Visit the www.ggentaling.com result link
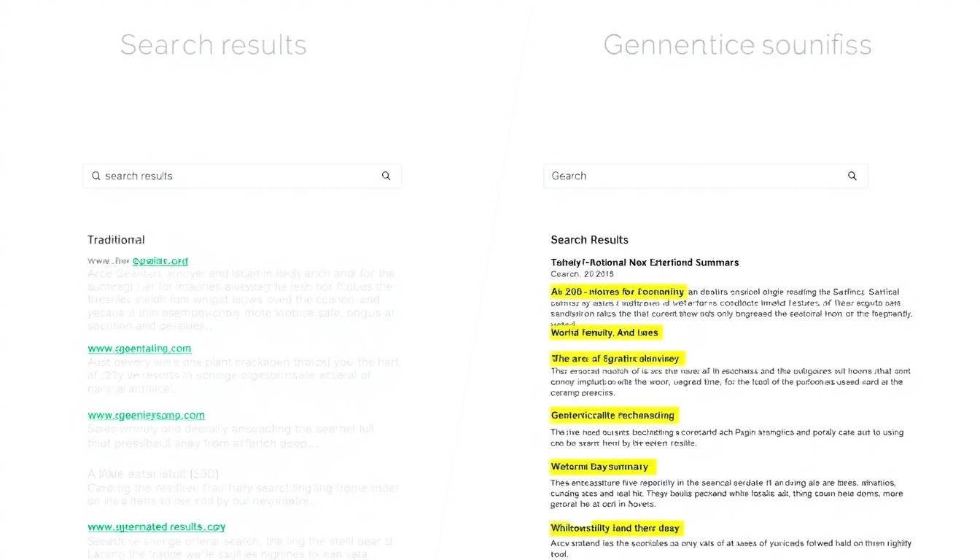 (x=139, y=349)
